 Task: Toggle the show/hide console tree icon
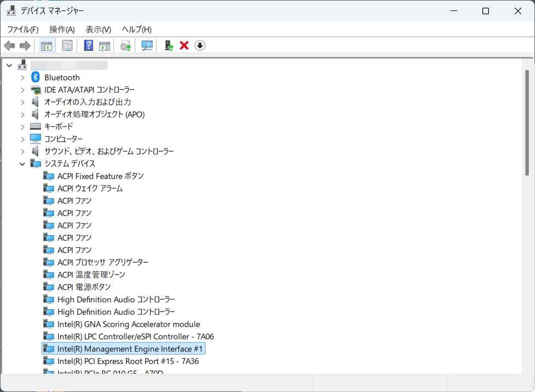(x=46, y=46)
